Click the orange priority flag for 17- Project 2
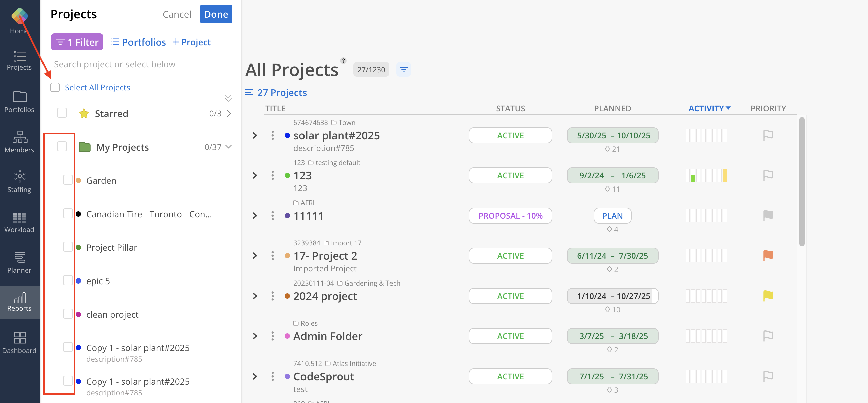Screen dimensions: 868x403 pyautogui.click(x=768, y=256)
